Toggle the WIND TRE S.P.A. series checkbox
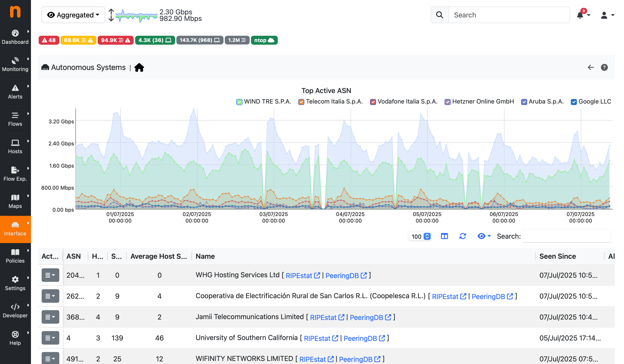624x364 pixels. [x=239, y=102]
